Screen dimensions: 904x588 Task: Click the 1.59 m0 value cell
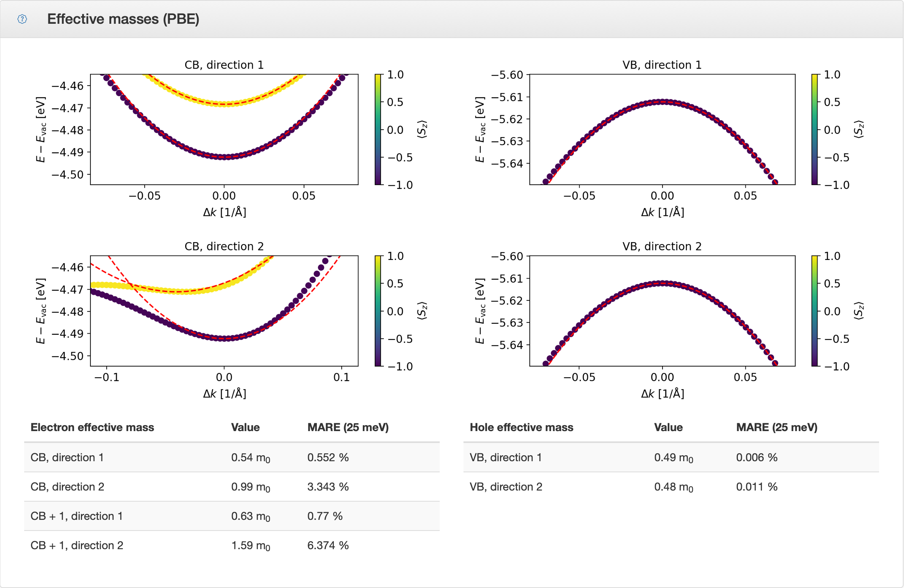251,546
